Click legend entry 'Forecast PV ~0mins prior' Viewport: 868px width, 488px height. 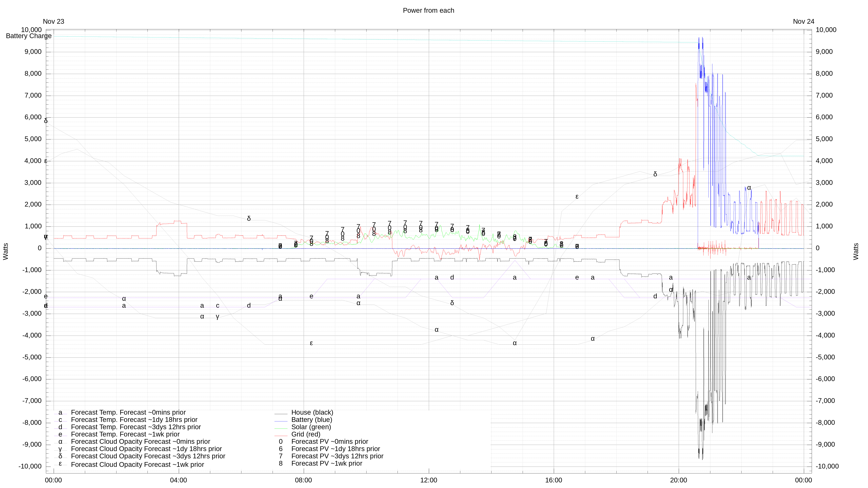click(330, 442)
